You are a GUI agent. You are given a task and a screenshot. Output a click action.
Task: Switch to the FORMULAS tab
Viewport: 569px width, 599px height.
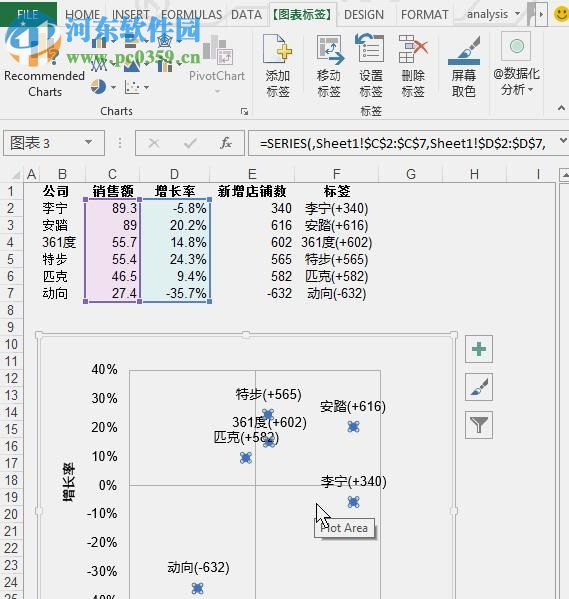pos(191,15)
